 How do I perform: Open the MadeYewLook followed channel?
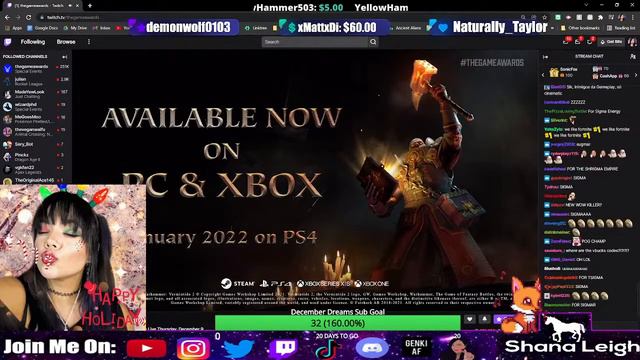click(x=36, y=94)
